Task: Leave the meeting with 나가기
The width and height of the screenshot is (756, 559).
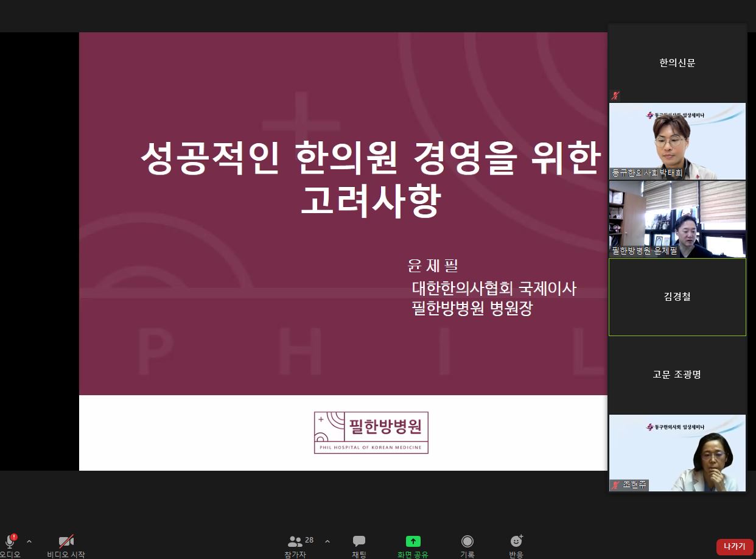Action: [x=734, y=547]
